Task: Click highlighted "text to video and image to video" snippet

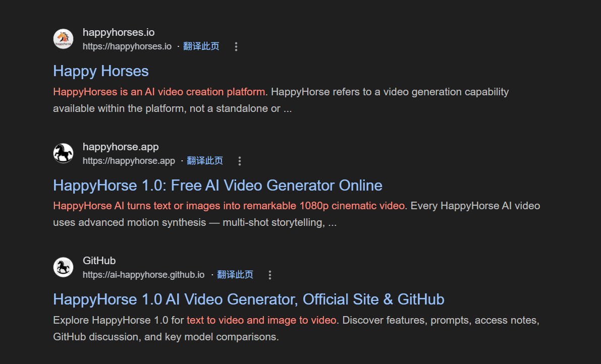Action: [261, 320]
